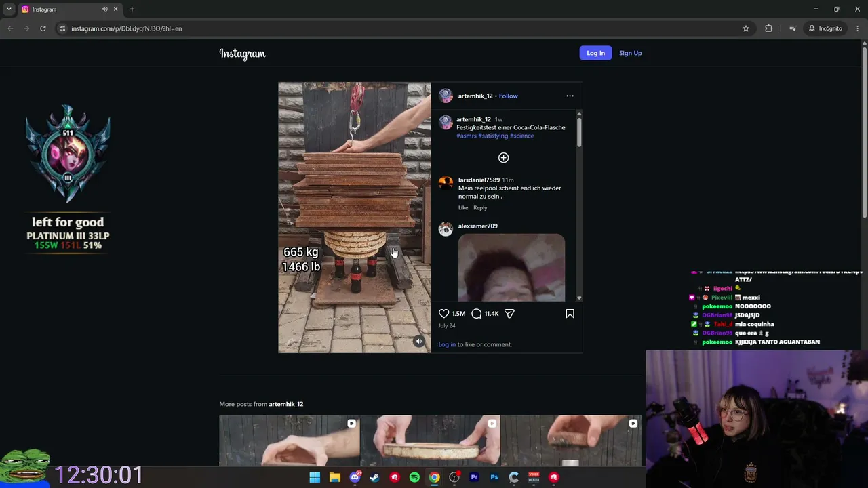868x488 pixels.
Task: Go back to the previous page
Action: tap(10, 28)
